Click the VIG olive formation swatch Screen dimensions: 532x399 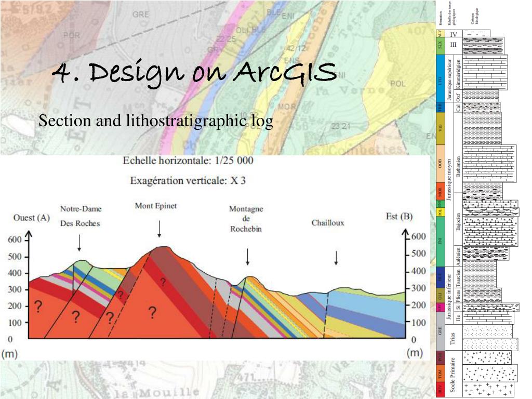coord(440,128)
